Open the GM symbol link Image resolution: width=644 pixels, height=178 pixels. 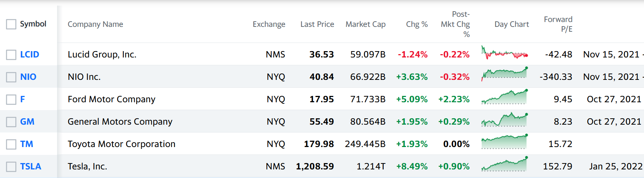point(27,122)
